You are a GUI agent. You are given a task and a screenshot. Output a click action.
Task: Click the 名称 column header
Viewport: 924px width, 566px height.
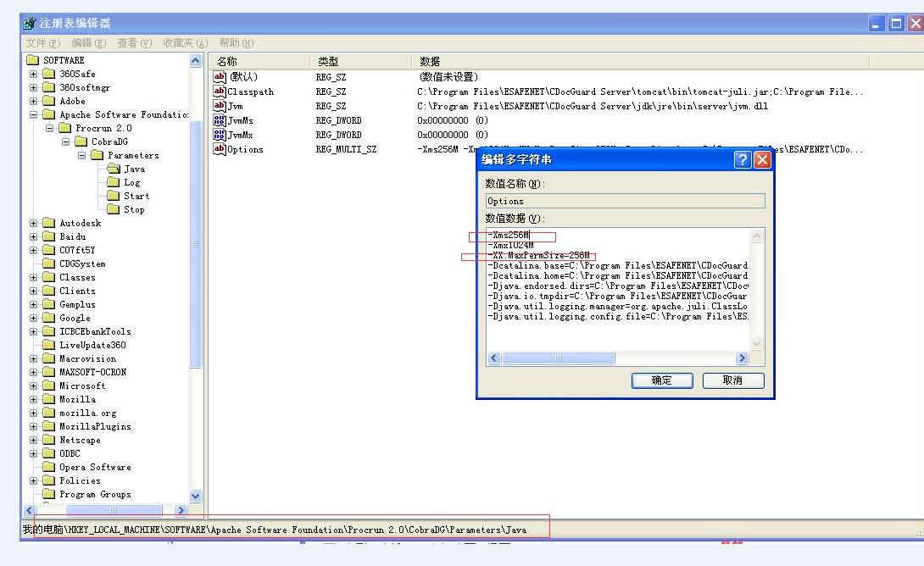point(227,61)
